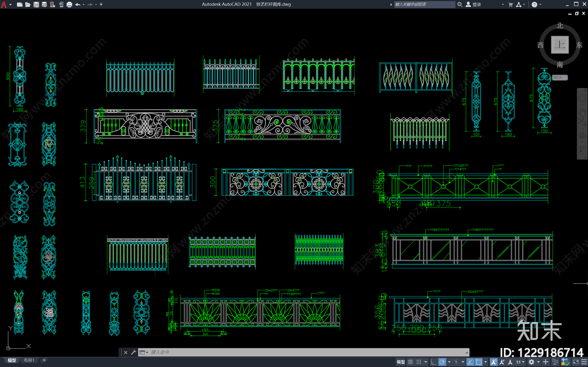
Task: Click the Save As icon
Action: [x=44, y=4]
